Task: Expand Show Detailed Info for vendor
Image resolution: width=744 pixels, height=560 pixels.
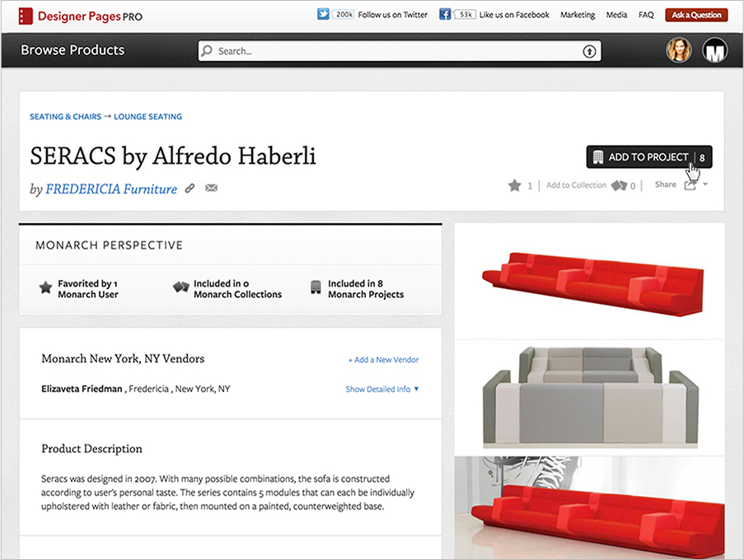Action: pyautogui.click(x=382, y=390)
